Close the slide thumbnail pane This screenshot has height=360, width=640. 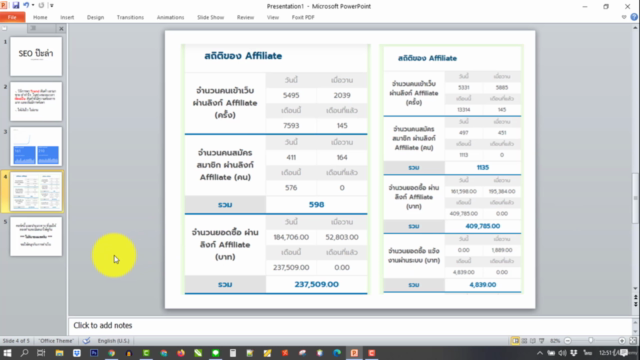point(61,29)
